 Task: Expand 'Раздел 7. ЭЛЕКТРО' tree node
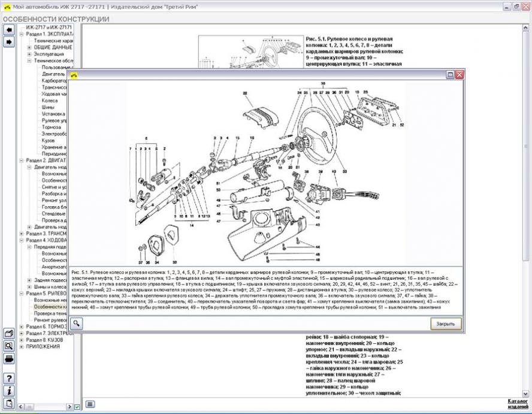(22, 333)
